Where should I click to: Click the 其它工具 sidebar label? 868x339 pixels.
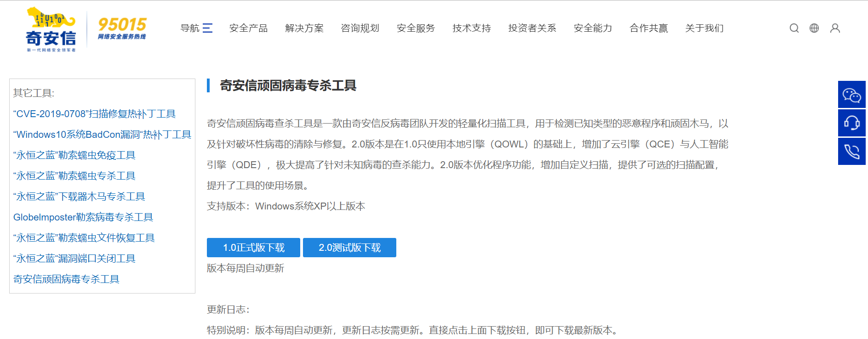[34, 93]
